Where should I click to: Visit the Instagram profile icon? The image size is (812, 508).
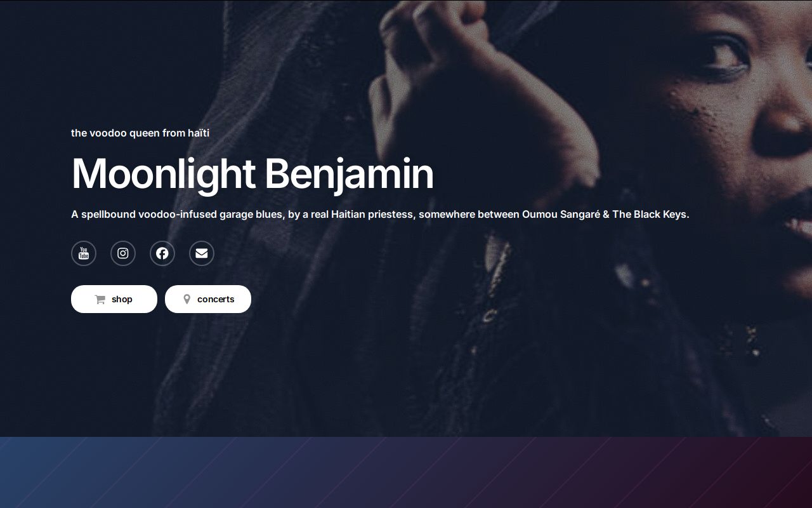[x=123, y=253]
